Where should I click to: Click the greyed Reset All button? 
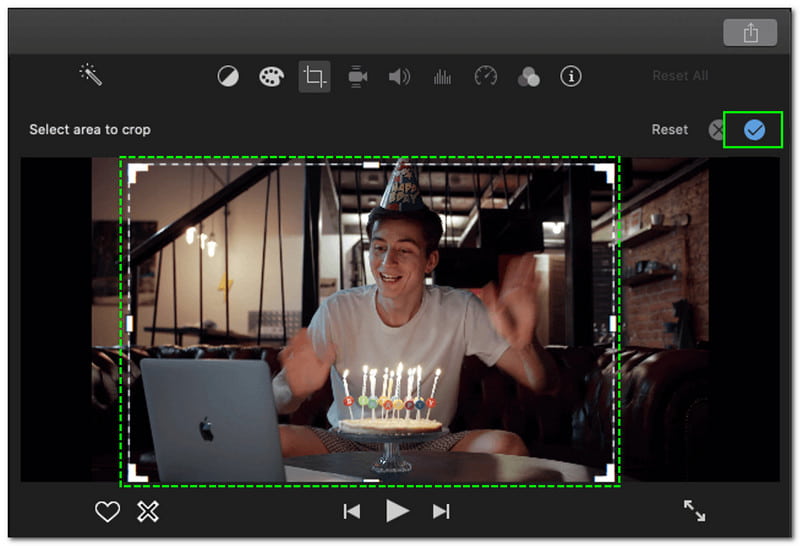click(680, 76)
